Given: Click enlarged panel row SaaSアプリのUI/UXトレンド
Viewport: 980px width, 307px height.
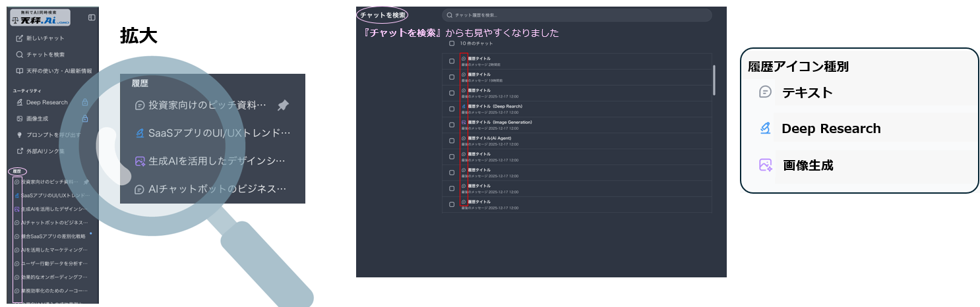Looking at the screenshot, I should [x=212, y=134].
